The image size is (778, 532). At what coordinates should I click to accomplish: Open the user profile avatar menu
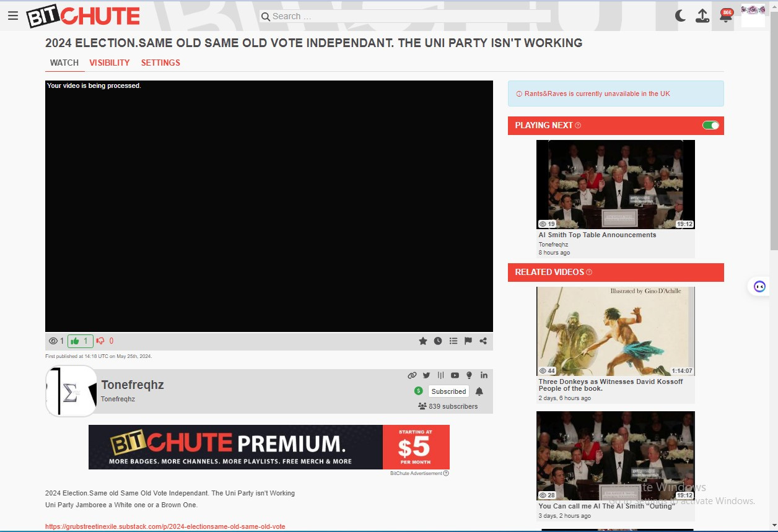[x=753, y=16]
